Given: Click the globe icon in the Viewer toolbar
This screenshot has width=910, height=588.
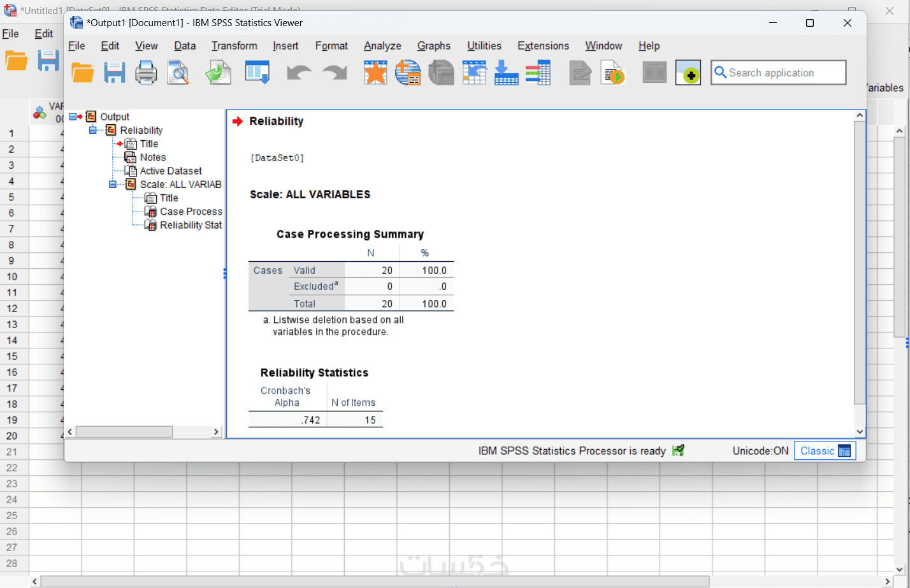Looking at the screenshot, I should coord(408,73).
